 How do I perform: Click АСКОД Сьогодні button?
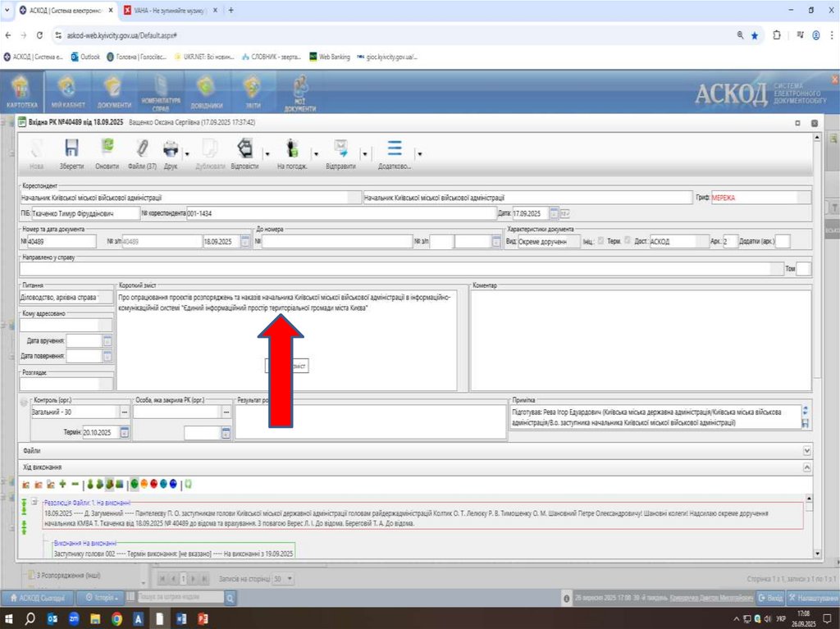38,597
